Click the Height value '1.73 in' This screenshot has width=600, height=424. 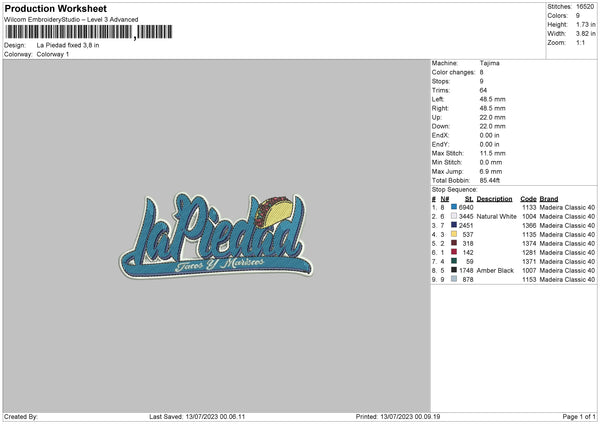[x=585, y=24]
